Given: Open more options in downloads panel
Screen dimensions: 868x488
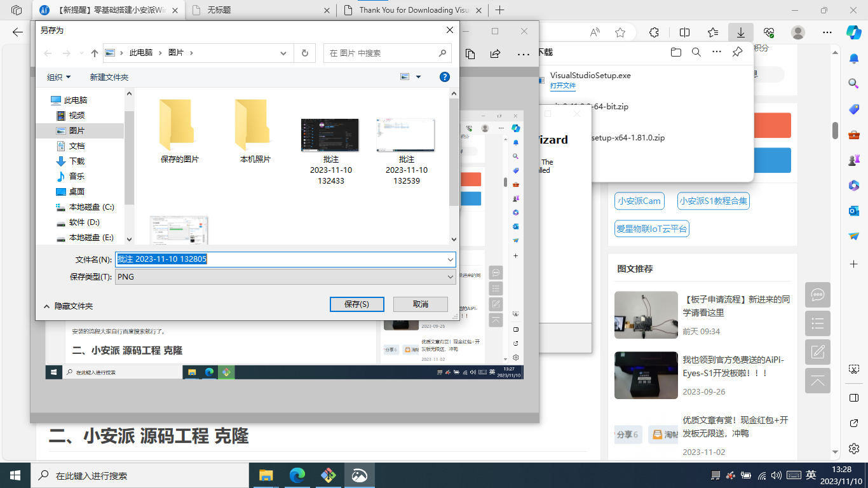Looking at the screenshot, I should click(x=717, y=52).
